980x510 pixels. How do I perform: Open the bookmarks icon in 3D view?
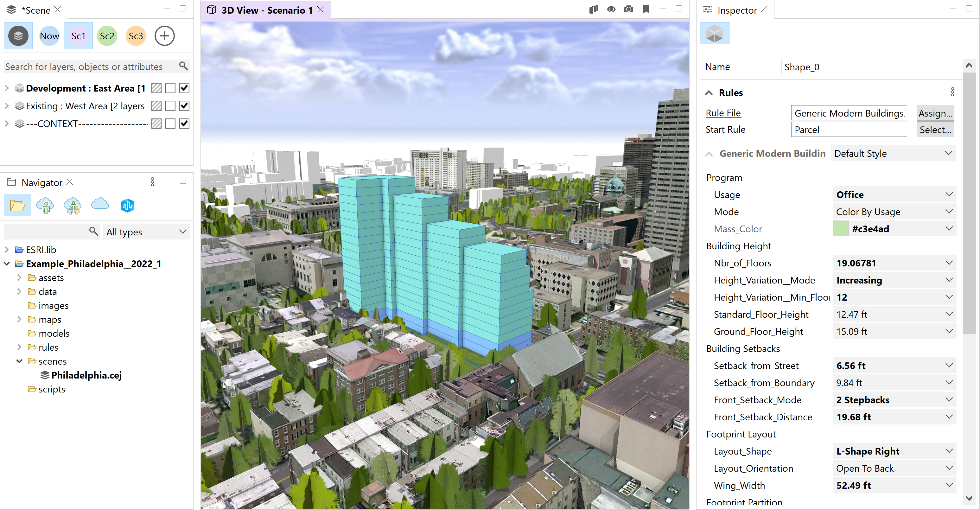pos(646,9)
